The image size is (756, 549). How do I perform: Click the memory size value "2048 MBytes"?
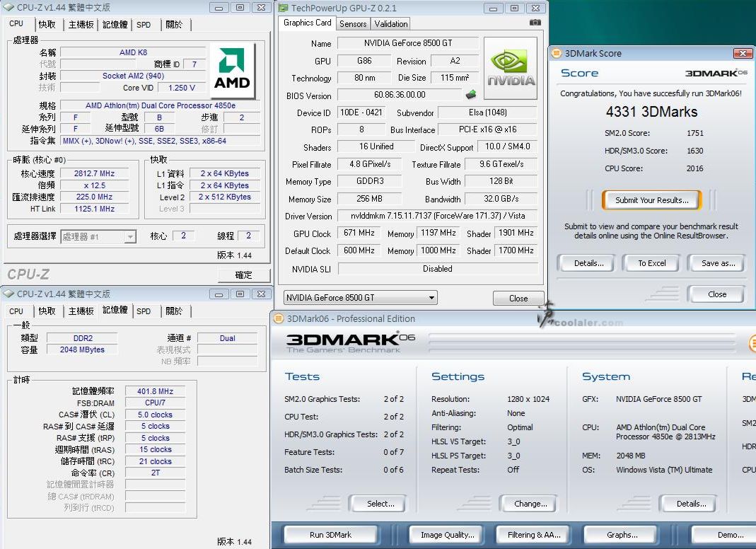coord(83,349)
